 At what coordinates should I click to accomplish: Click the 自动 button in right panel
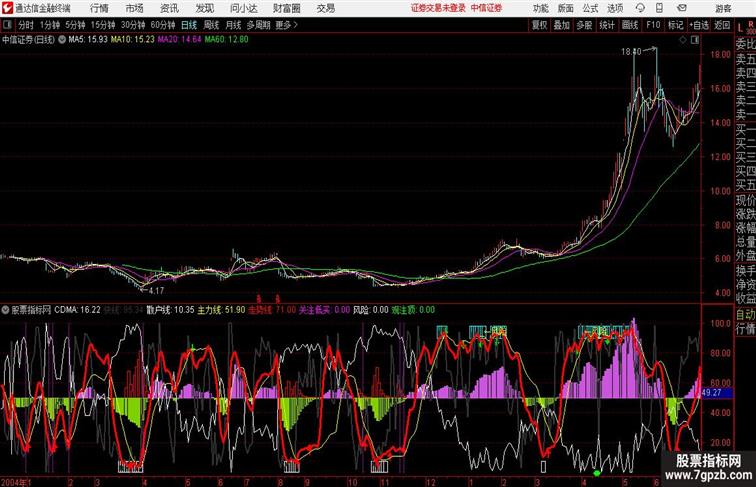(745, 314)
